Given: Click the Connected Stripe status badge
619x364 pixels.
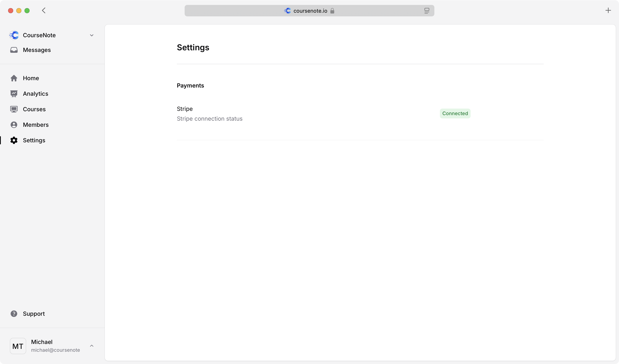Looking at the screenshot, I should click(455, 113).
